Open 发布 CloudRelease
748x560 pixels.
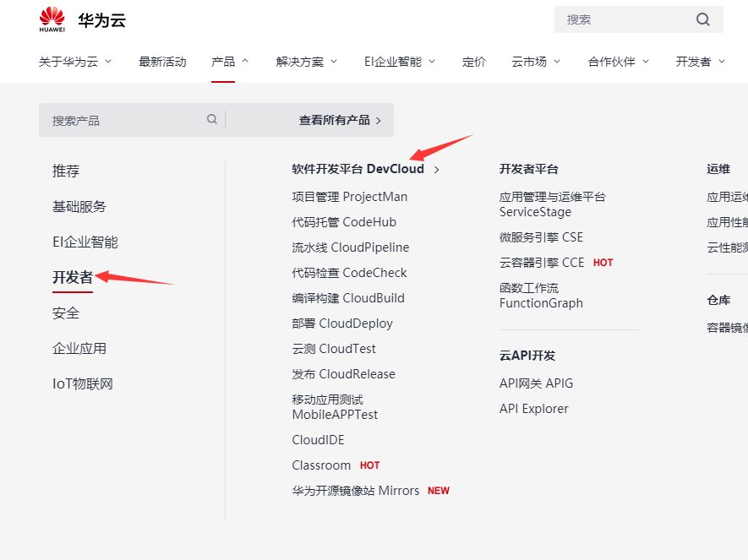pyautogui.click(x=343, y=374)
